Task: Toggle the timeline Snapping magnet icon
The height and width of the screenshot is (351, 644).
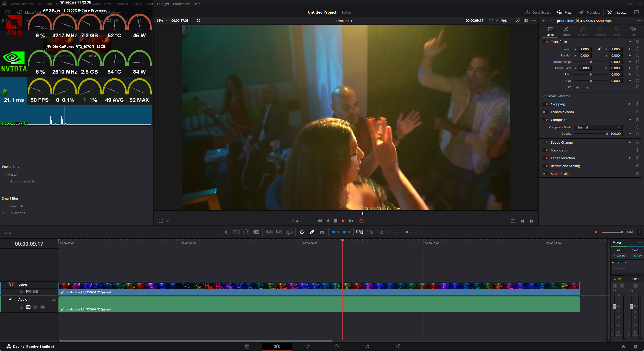Action: click(x=302, y=232)
